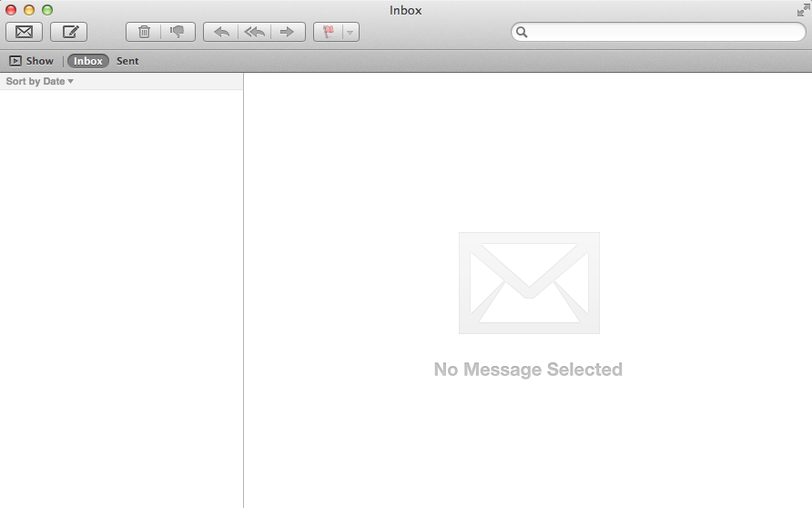The width and height of the screenshot is (812, 508).
Task: Click the search magnifier icon
Action: click(x=522, y=32)
